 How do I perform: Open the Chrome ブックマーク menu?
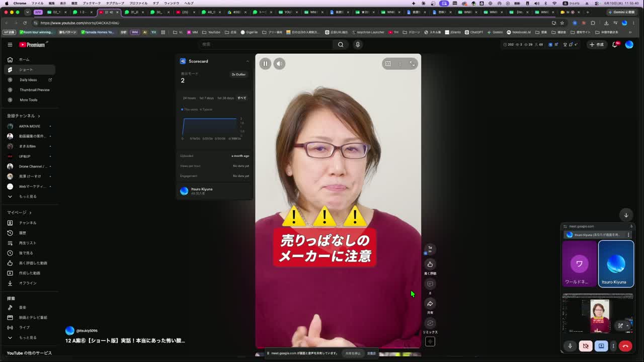point(92,3)
